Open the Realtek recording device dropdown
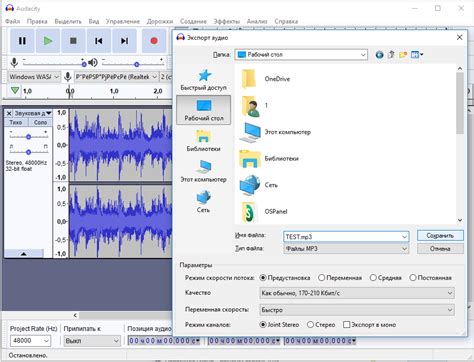Image resolution: width=474 pixels, height=362 pixels. 116,77
